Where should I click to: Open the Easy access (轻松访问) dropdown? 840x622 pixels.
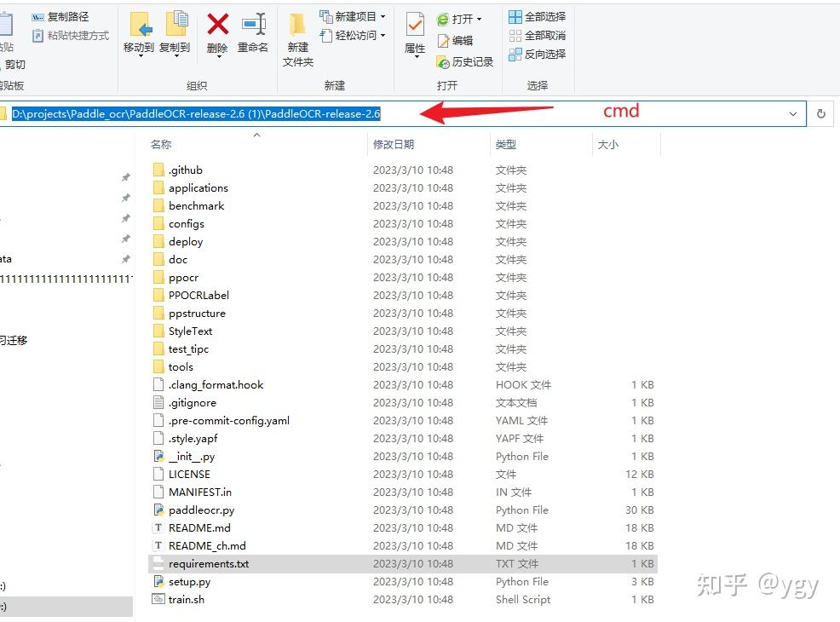pos(352,35)
